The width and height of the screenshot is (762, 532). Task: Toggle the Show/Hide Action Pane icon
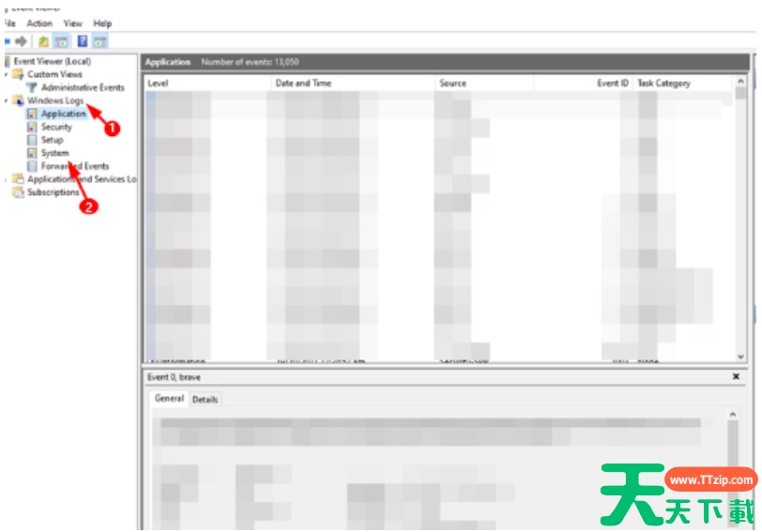pos(99,42)
